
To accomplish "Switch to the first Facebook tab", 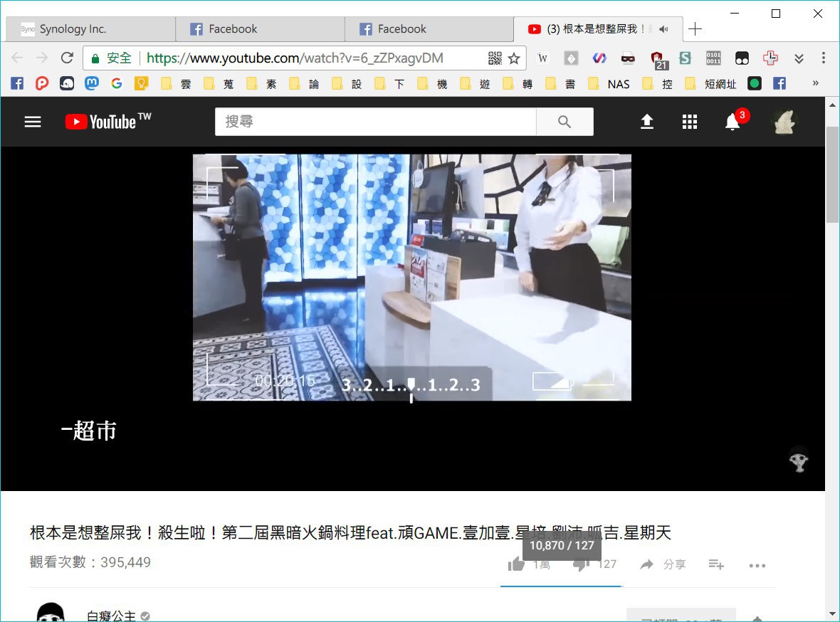I will [x=260, y=29].
